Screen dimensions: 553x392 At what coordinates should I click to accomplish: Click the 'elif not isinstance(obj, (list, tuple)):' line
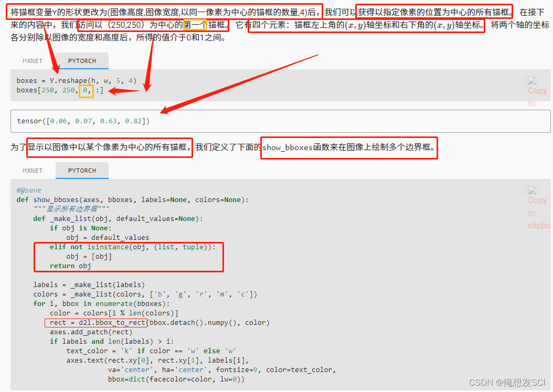point(133,247)
